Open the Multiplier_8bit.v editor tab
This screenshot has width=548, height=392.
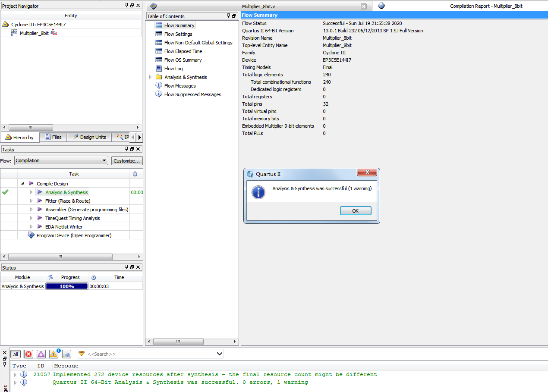[x=259, y=6]
